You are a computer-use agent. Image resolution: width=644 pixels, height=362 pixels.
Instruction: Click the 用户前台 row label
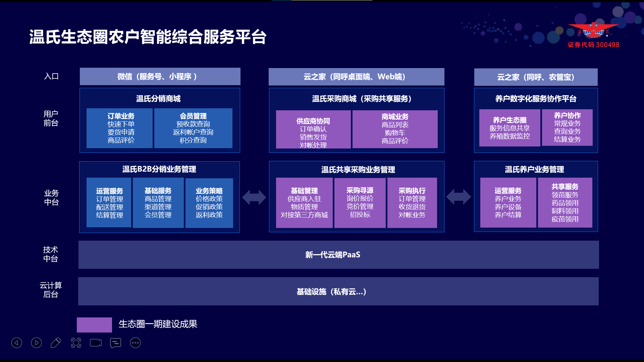click(x=51, y=118)
